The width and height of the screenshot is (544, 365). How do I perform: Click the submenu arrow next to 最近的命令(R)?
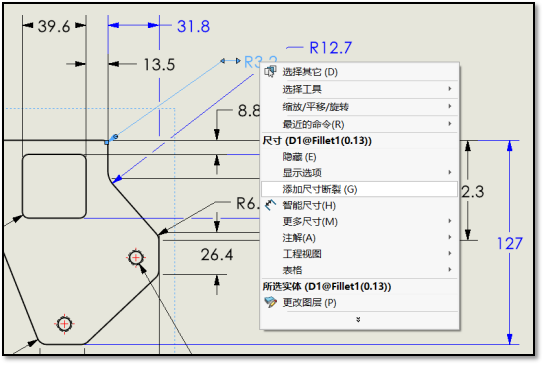click(450, 124)
